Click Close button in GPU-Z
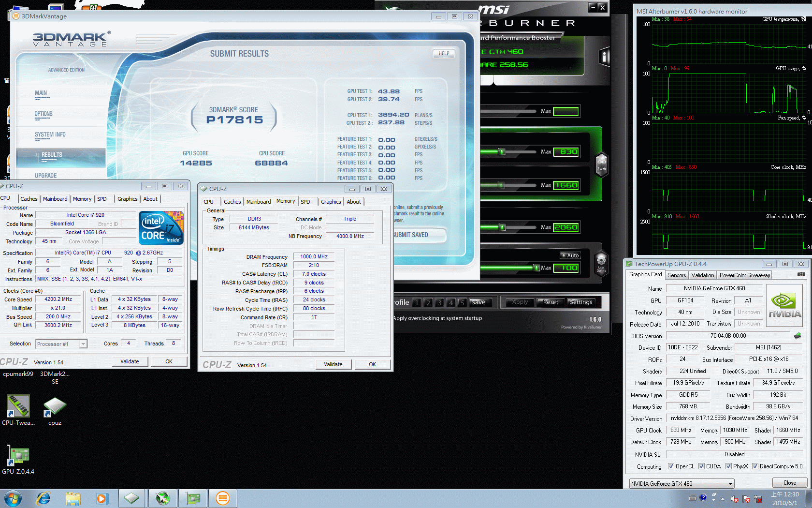This screenshot has height=508, width=812. (x=790, y=483)
